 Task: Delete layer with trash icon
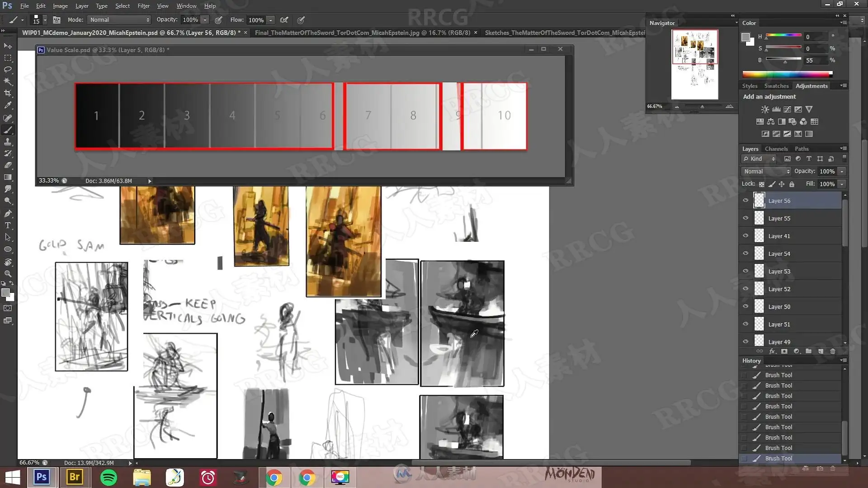point(833,351)
